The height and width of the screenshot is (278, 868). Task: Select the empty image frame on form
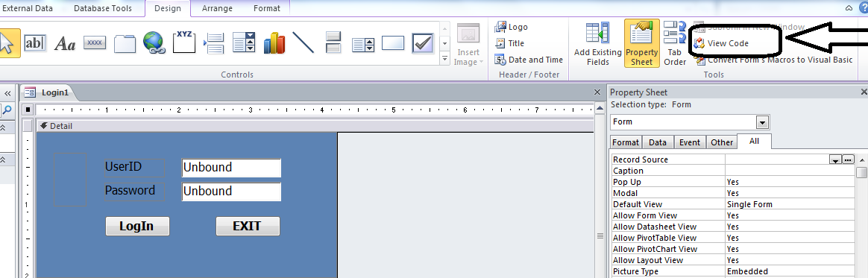pyautogui.click(x=70, y=180)
